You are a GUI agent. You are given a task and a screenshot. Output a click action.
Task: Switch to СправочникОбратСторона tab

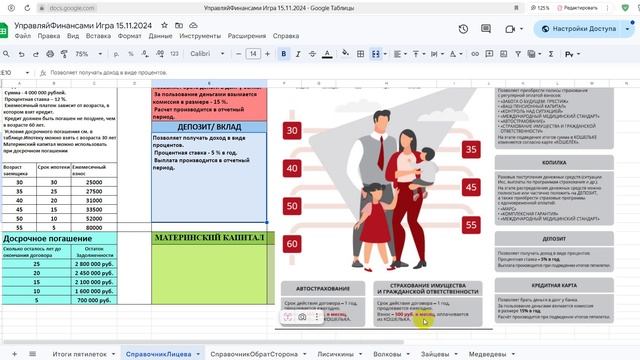coord(254,354)
